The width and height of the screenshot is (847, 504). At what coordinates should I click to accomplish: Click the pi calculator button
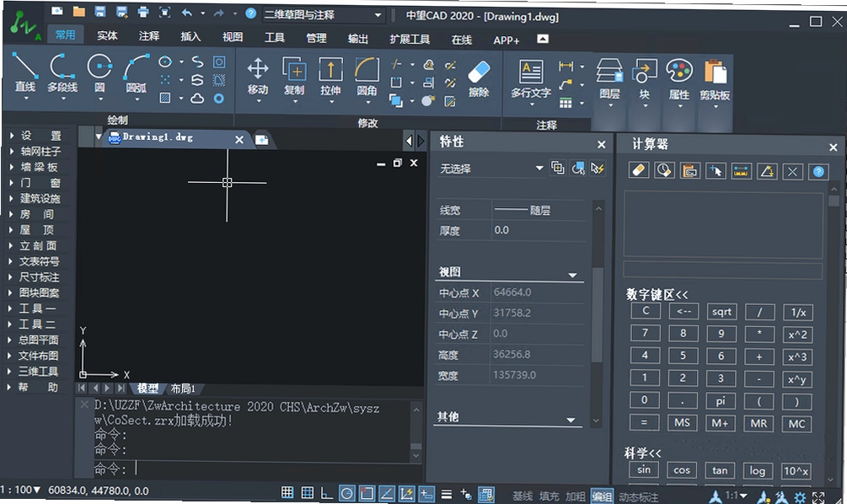[x=721, y=401]
